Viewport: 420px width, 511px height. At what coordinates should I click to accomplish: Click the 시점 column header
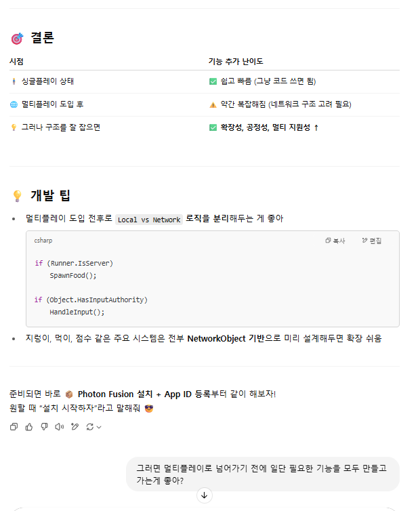[x=16, y=62]
